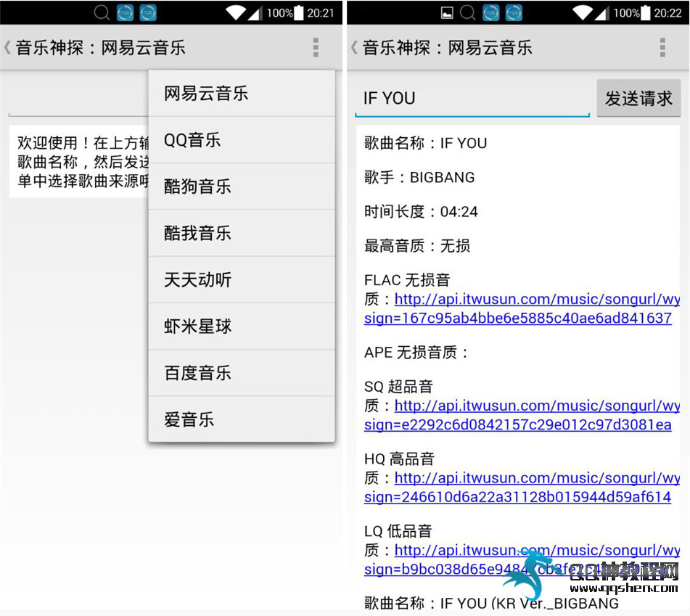Tap the right screen title 音乐神探：网易云音乐
690x616 pixels.
click(448, 47)
